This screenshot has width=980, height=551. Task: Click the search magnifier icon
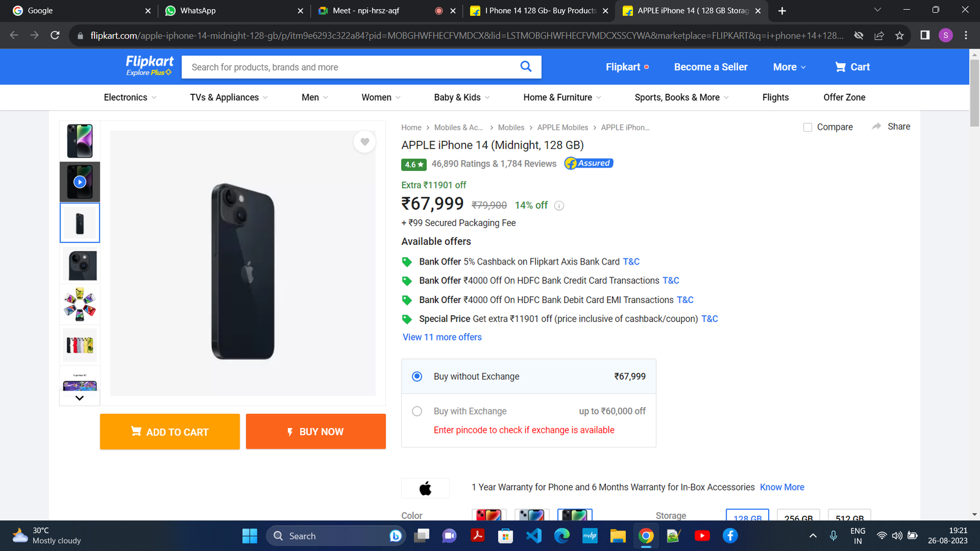point(526,67)
